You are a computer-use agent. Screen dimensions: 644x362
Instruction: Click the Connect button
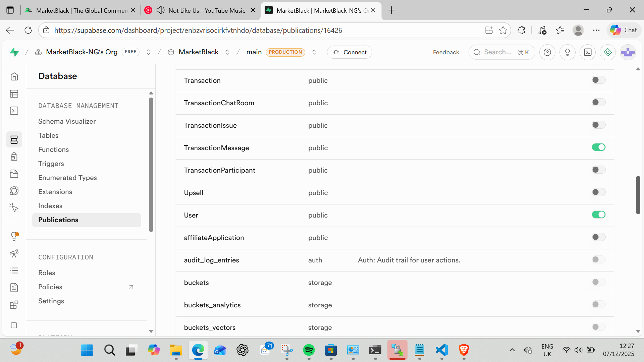click(350, 52)
